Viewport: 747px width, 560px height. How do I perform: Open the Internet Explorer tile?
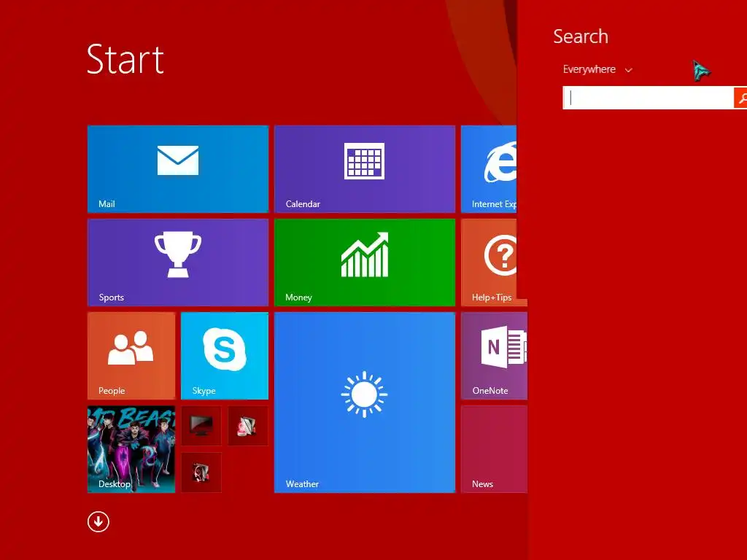coord(489,169)
